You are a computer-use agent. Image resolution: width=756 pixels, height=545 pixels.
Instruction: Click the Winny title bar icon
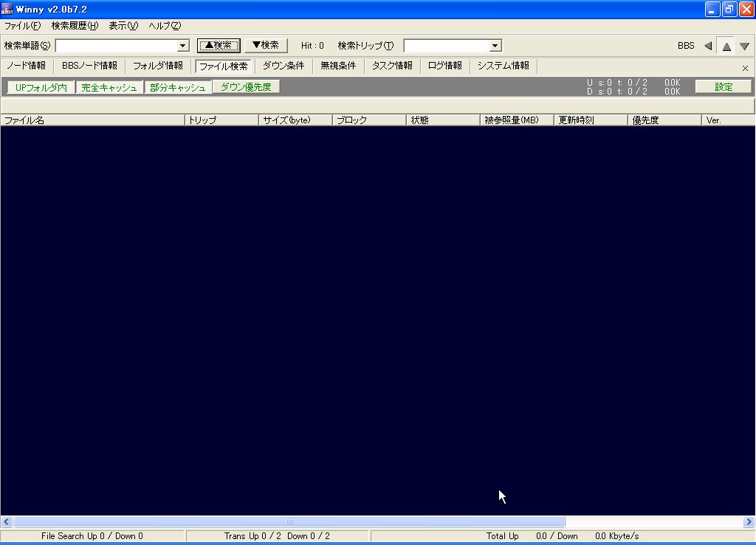tap(7, 9)
